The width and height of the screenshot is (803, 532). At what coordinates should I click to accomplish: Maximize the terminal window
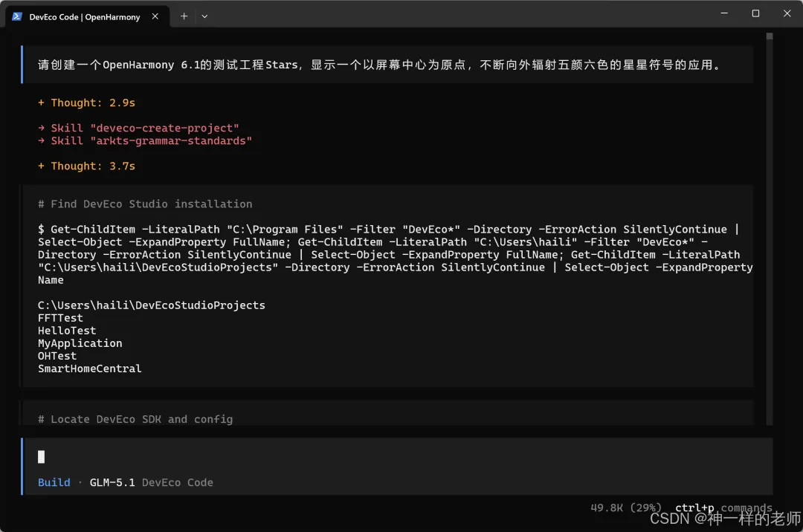coord(755,13)
